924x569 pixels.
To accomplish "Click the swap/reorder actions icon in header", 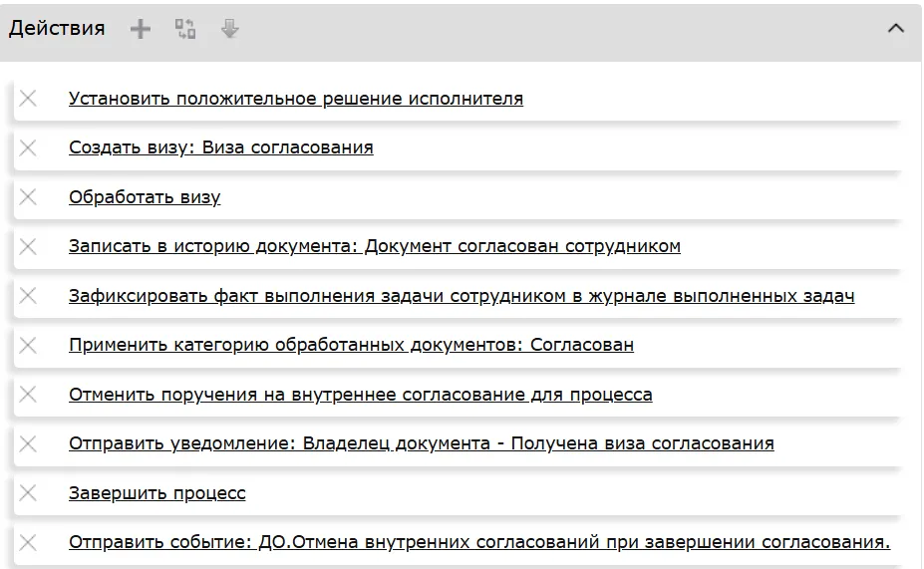I will 185,29.
